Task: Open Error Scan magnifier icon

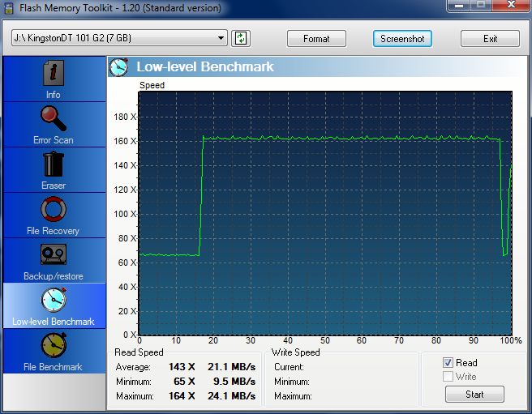Action: (x=54, y=118)
